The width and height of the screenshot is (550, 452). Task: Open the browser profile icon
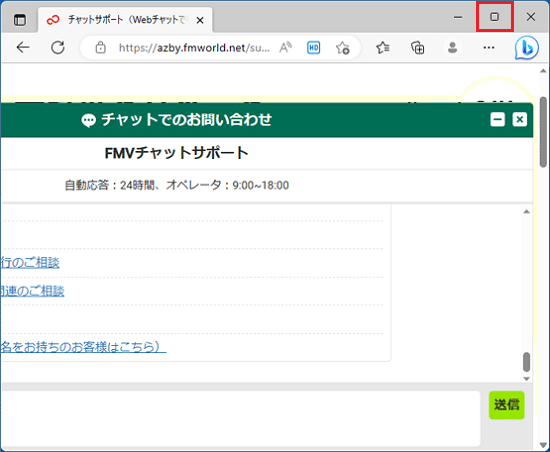(x=452, y=47)
